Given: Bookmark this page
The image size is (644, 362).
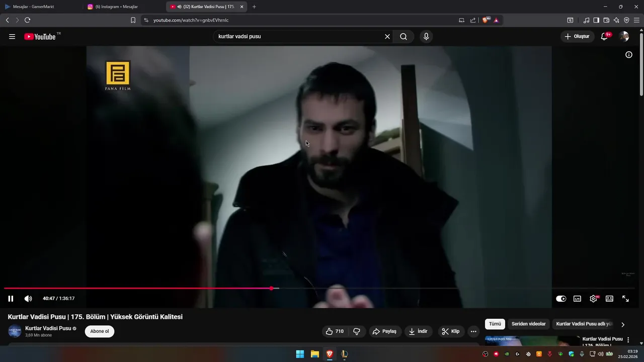Looking at the screenshot, I should click(x=133, y=20).
